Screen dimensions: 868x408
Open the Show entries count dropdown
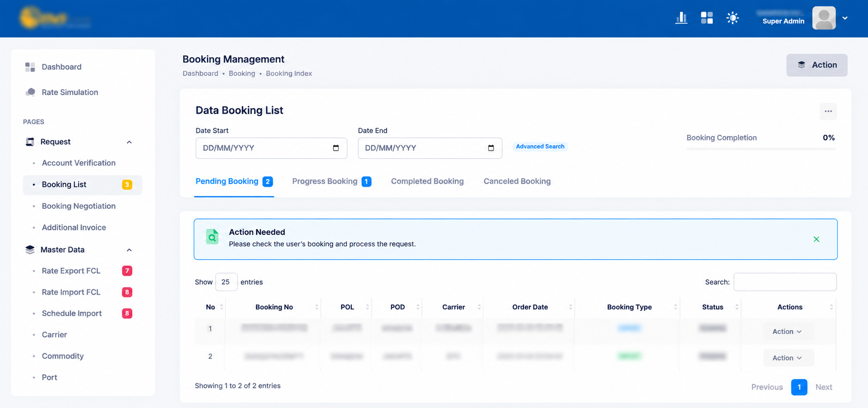coord(226,282)
